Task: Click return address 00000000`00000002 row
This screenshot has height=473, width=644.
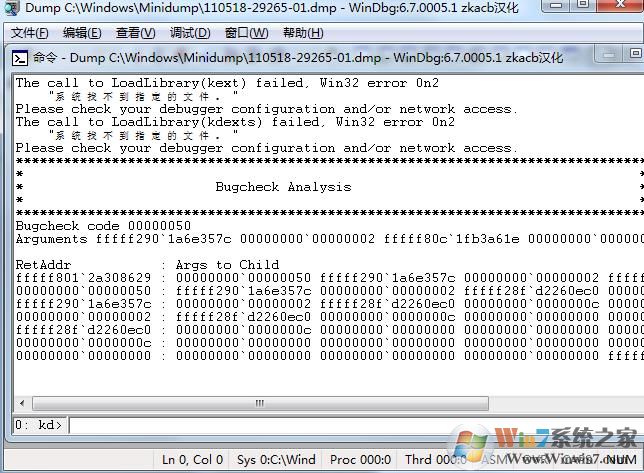Action: pos(83,317)
